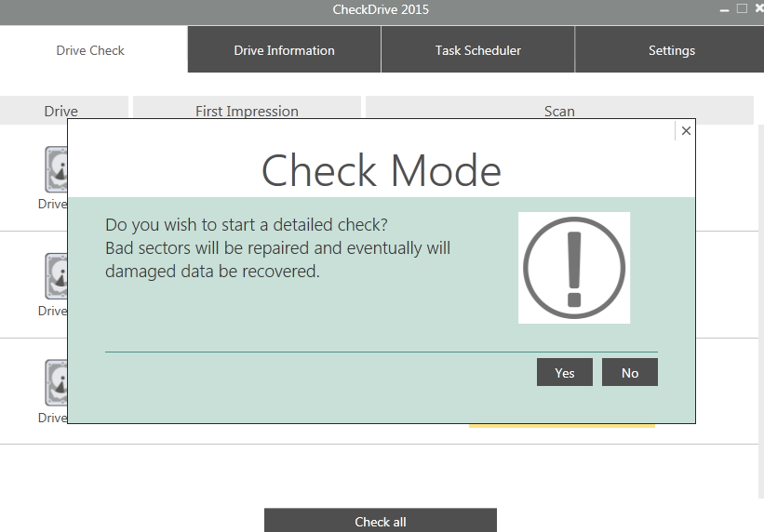This screenshot has width=764, height=532.
Task: Go to the Task Scheduler tab
Action: click(477, 50)
